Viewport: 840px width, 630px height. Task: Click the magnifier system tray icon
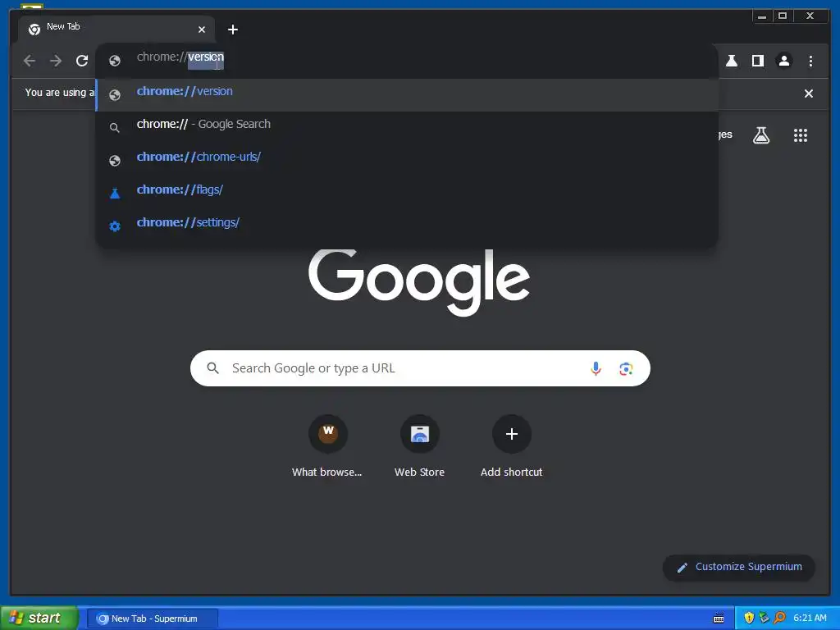pyautogui.click(x=780, y=619)
